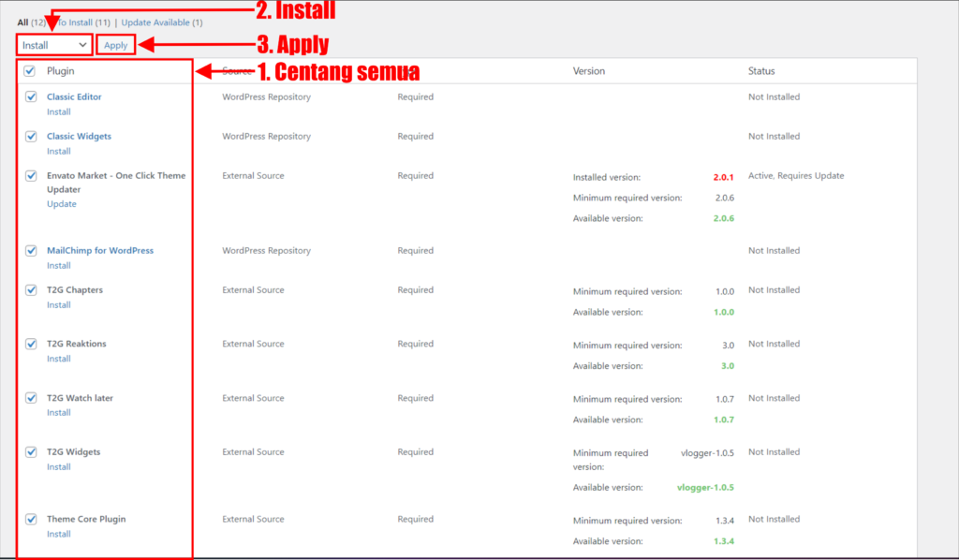Image resolution: width=959 pixels, height=560 pixels.
Task: Uncheck the T2G Reaktions checkbox
Action: click(x=31, y=344)
